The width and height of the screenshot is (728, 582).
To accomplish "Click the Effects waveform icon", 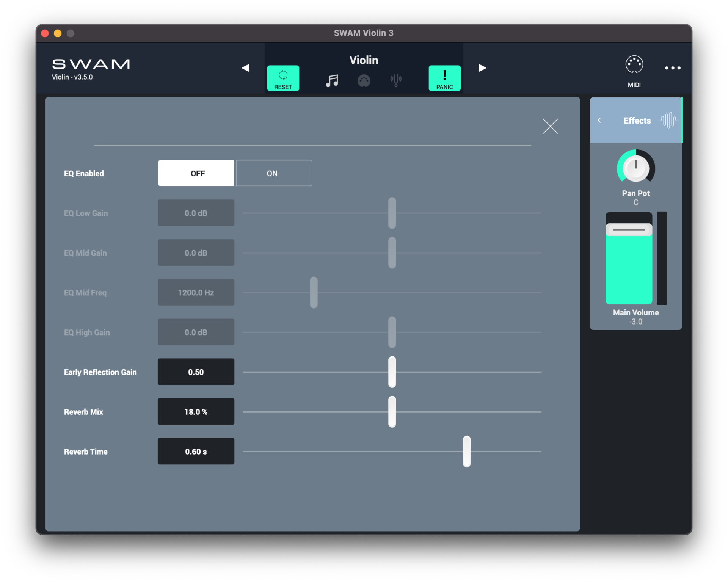I will click(668, 120).
